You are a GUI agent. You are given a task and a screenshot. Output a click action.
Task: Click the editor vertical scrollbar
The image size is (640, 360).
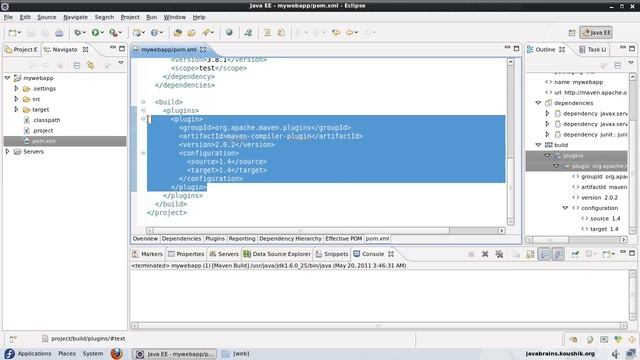tap(510, 141)
